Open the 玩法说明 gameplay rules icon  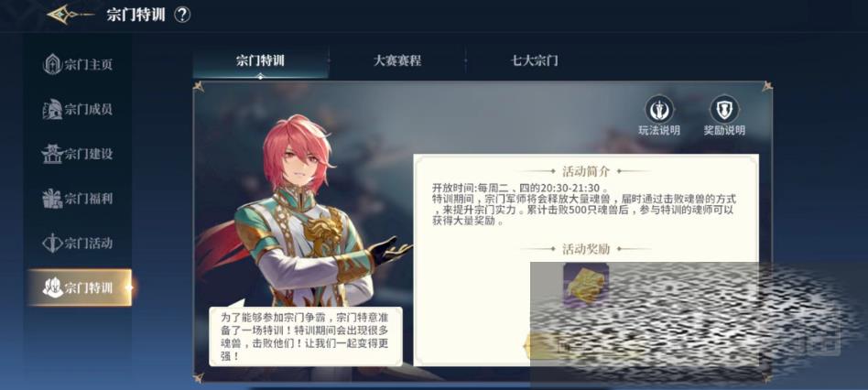click(x=658, y=110)
